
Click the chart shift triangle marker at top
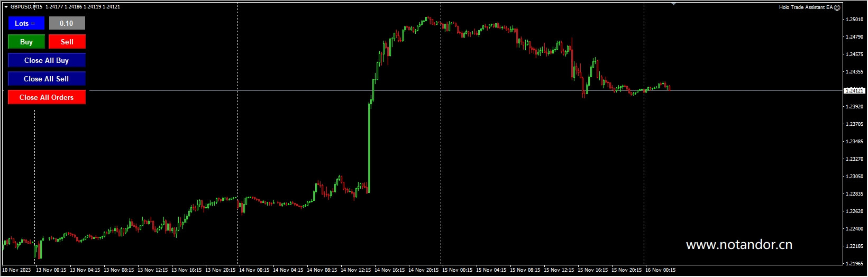pos(673,4)
